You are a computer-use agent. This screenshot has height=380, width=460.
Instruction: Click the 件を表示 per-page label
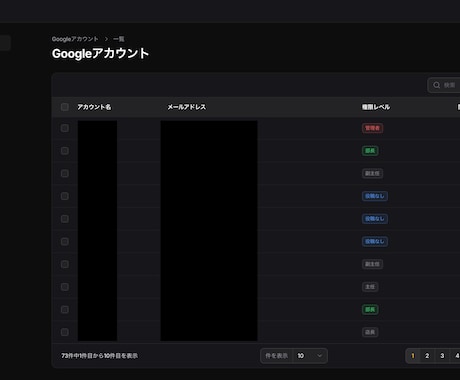[276, 356]
